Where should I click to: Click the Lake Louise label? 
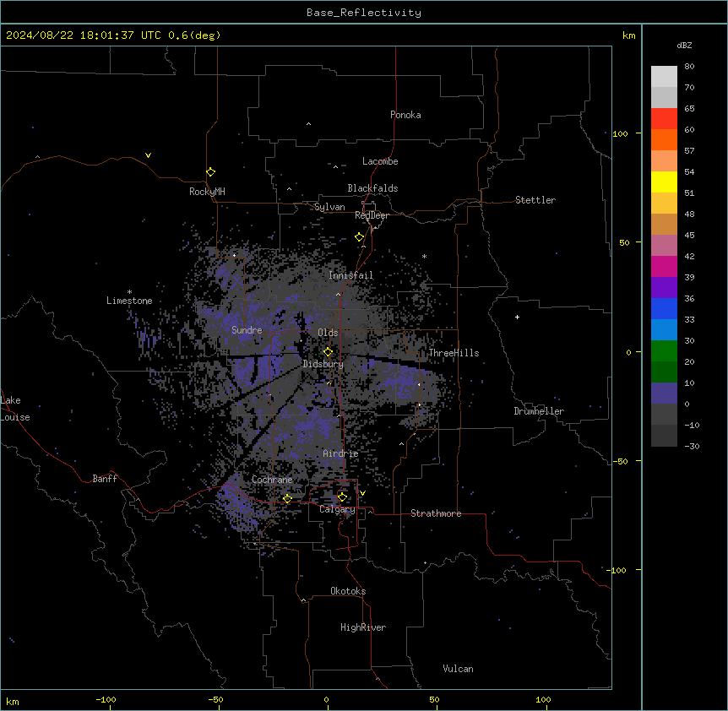(15, 409)
